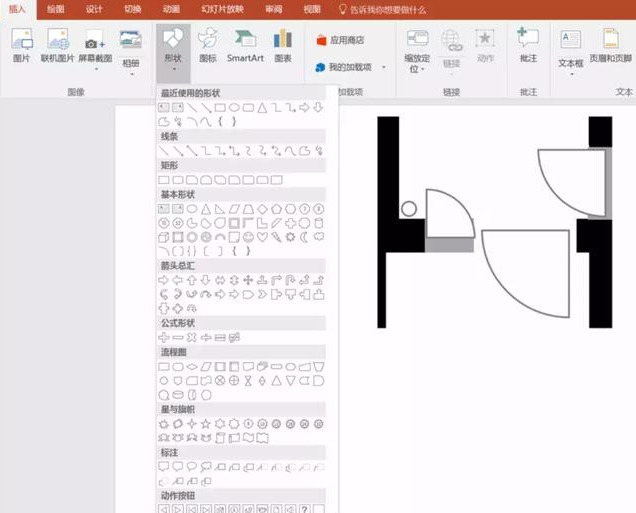Select the small circle on the slide

click(409, 209)
